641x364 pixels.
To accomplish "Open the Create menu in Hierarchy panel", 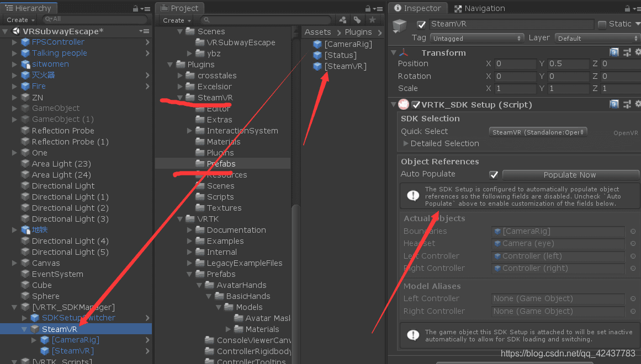I will coord(20,20).
